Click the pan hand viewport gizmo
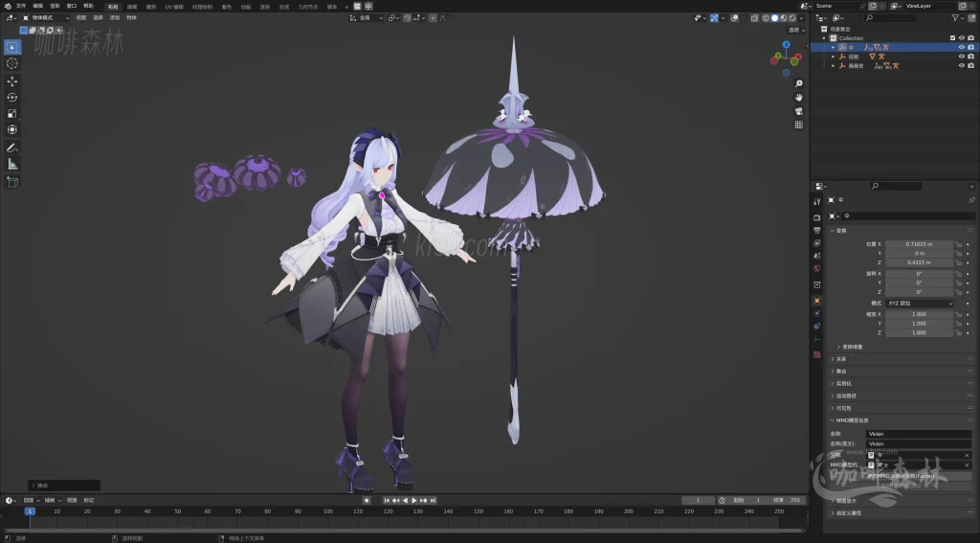This screenshot has height=543, width=980. tap(799, 97)
